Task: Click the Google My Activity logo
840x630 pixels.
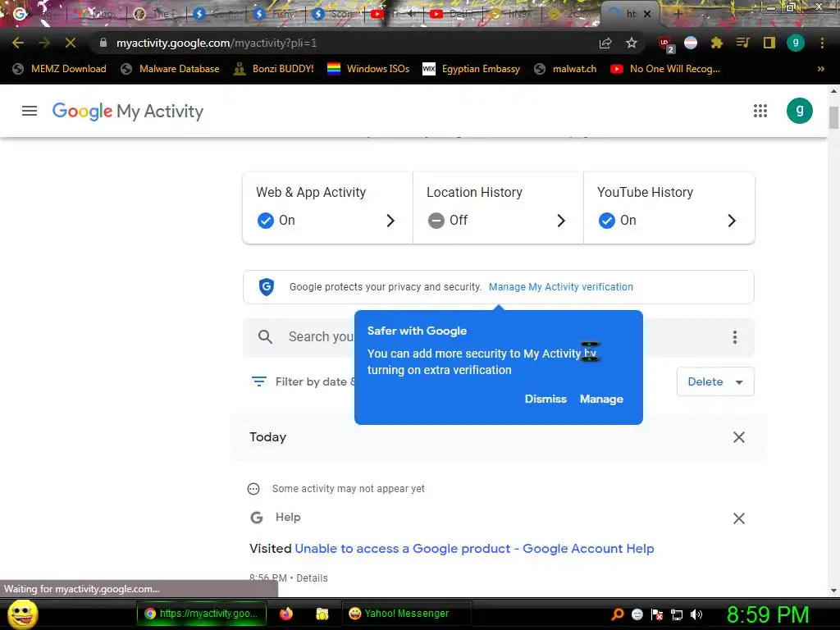Action: (x=127, y=111)
